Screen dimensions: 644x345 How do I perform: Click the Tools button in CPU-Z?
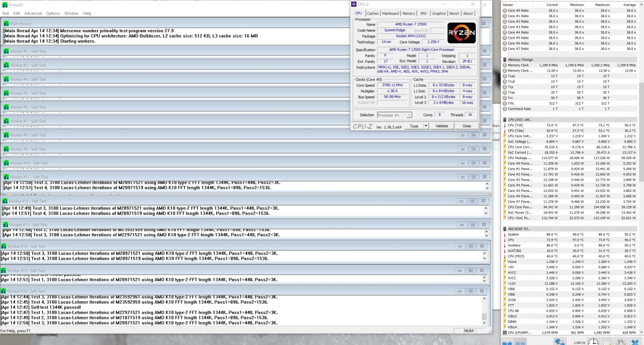414,126
